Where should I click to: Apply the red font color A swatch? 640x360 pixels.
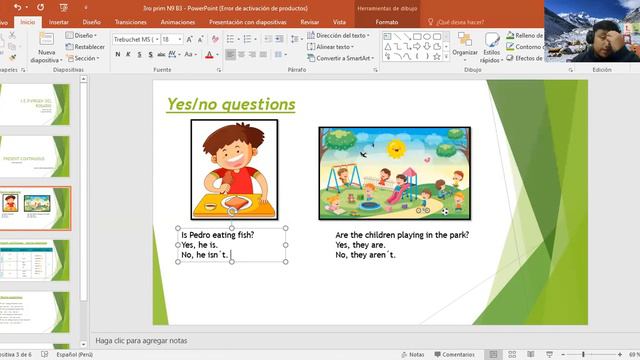(x=209, y=54)
